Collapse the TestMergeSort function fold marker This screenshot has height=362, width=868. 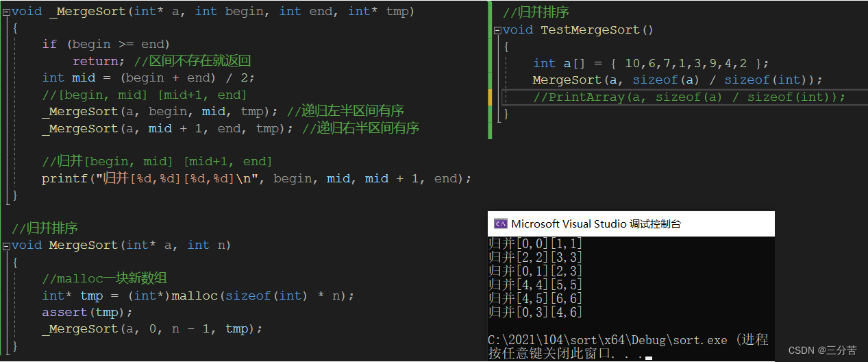point(497,30)
